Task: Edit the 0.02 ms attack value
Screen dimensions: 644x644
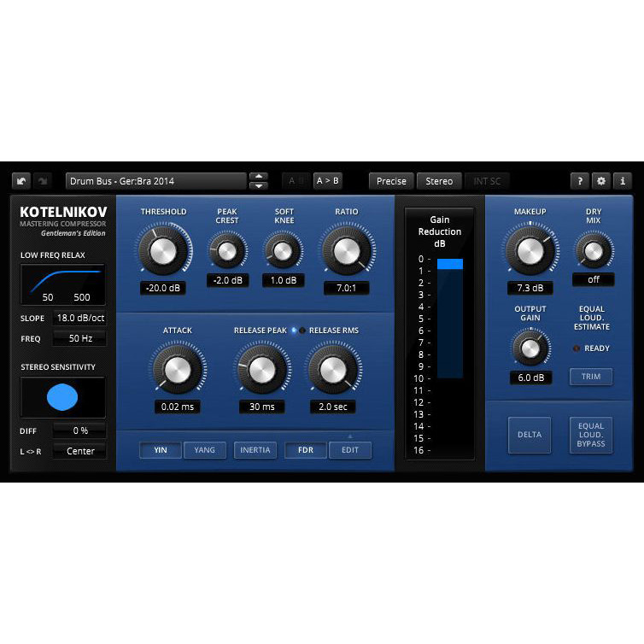Action: tap(178, 407)
